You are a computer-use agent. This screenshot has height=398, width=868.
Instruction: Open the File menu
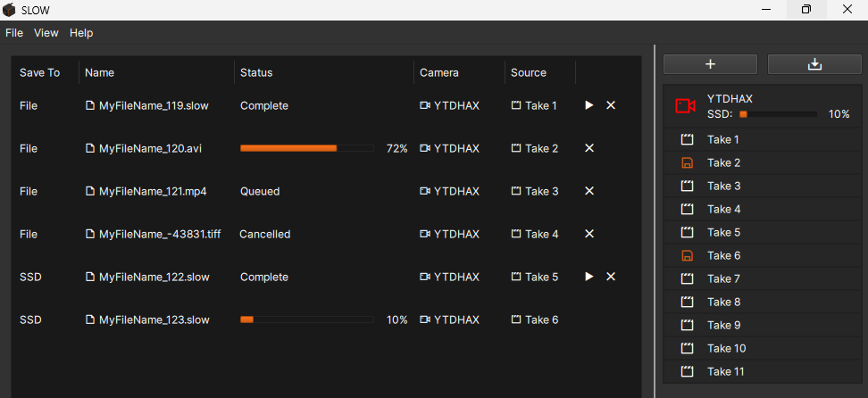click(14, 33)
